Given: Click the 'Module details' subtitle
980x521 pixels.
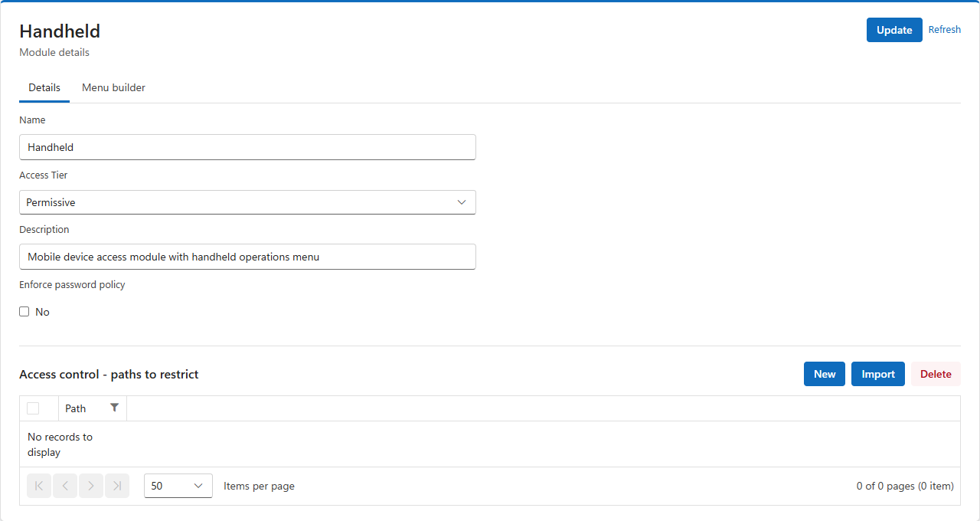Looking at the screenshot, I should (54, 53).
